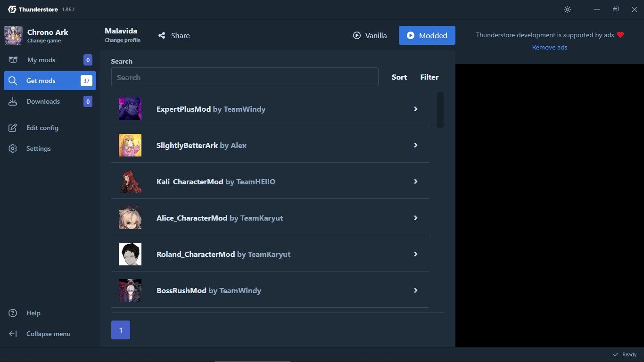
Task: Click the Malavida profile name
Action: tap(121, 31)
